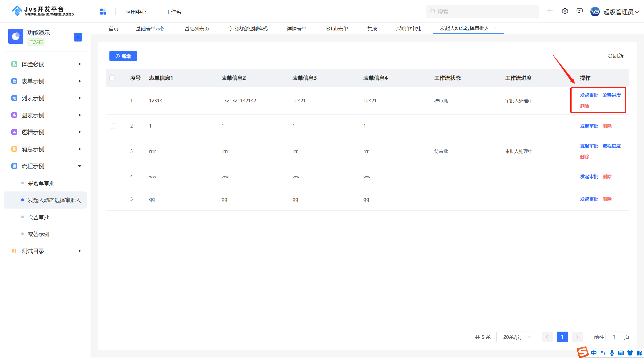Click the 测试目录 orange icon
The image size is (644, 358).
pos(14,251)
